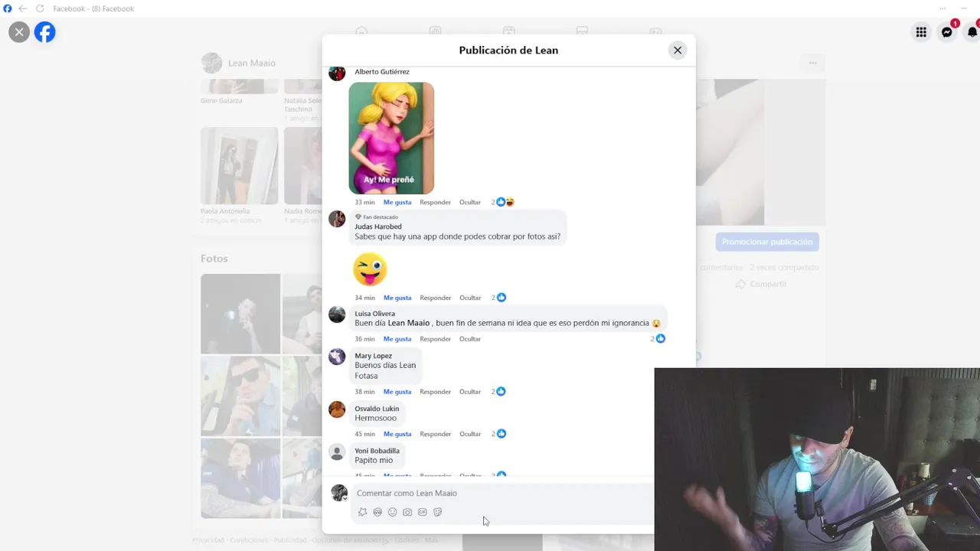
Task: Click the '33 min' timestamp on Alberto's comment
Action: (364, 202)
